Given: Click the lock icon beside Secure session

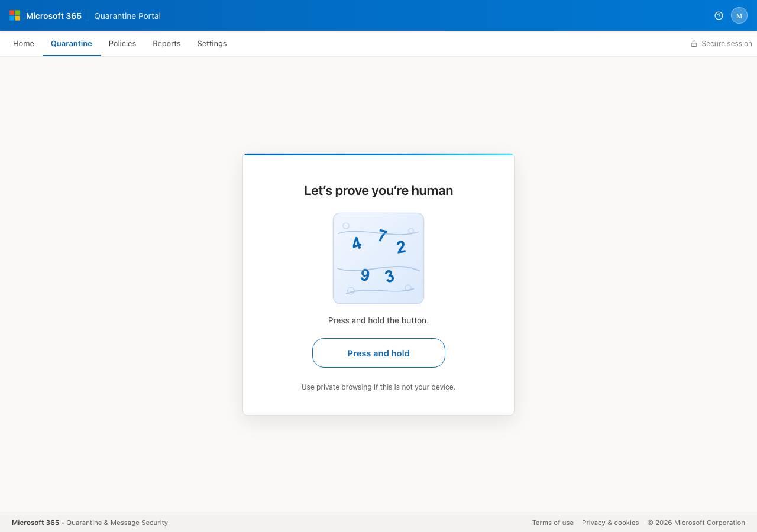Looking at the screenshot, I should (694, 44).
